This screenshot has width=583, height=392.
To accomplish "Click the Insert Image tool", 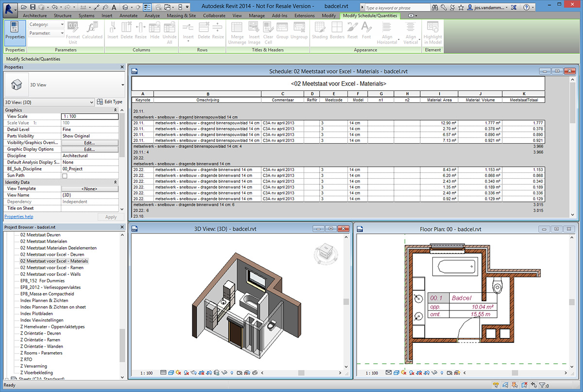I will [x=254, y=33].
